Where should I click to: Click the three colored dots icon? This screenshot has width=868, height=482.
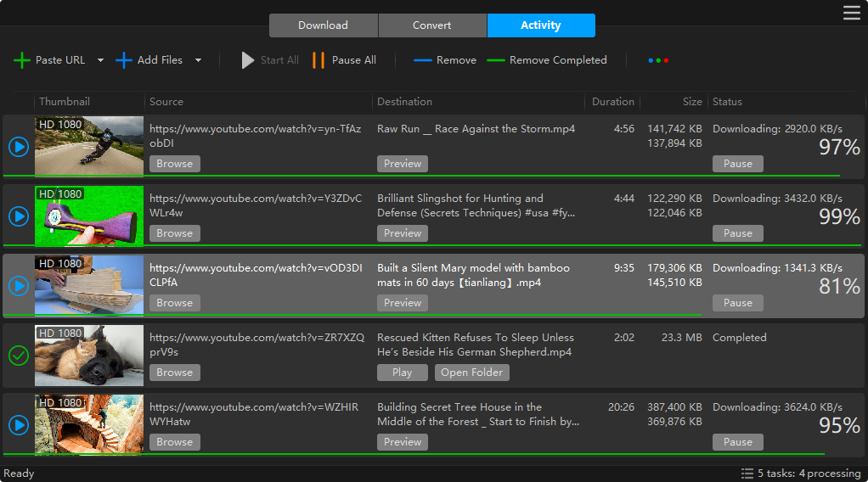[x=658, y=60]
